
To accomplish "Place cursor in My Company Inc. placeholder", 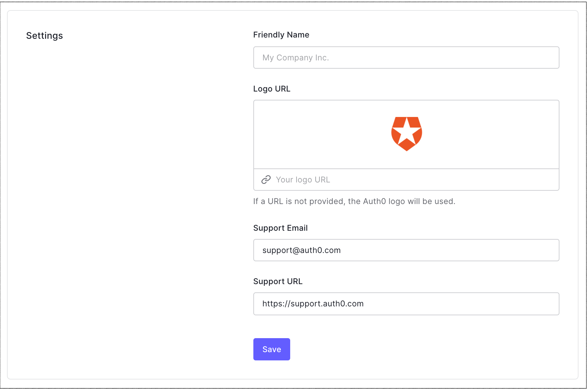I will click(x=296, y=58).
